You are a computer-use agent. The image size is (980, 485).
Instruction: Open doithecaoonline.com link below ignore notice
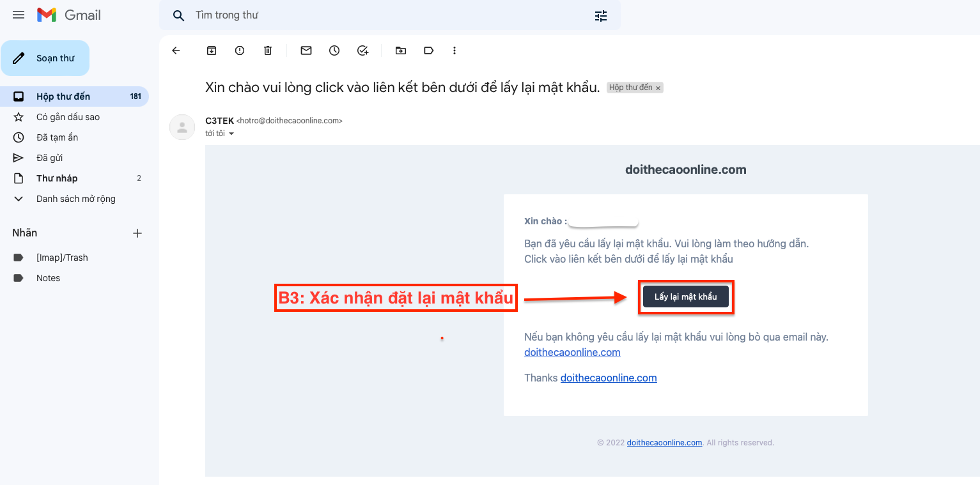click(572, 352)
